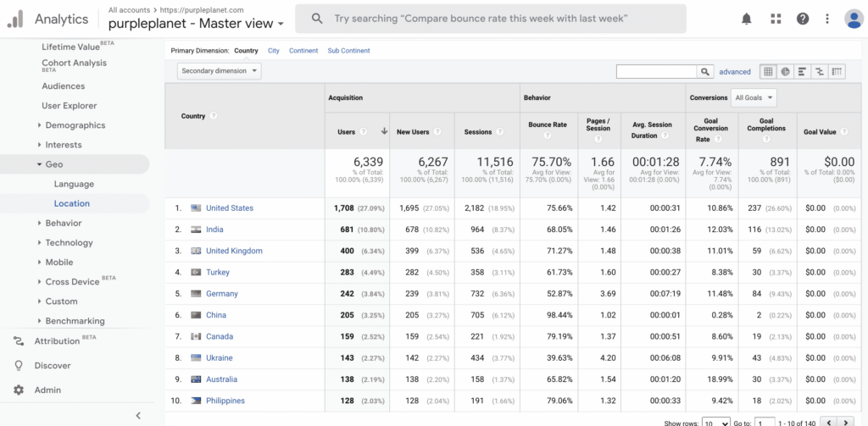Switch to performance bar view
Image resolution: width=868 pixels, height=426 pixels.
[802, 71]
